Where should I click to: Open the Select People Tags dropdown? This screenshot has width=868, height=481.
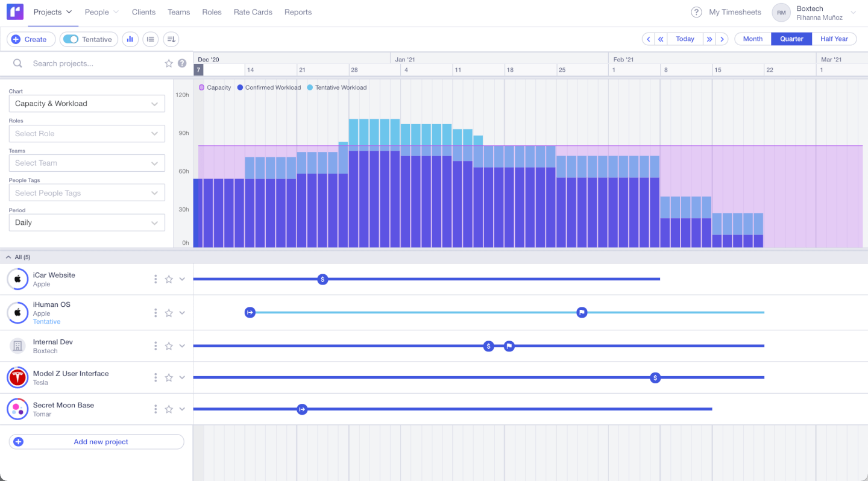coord(87,193)
